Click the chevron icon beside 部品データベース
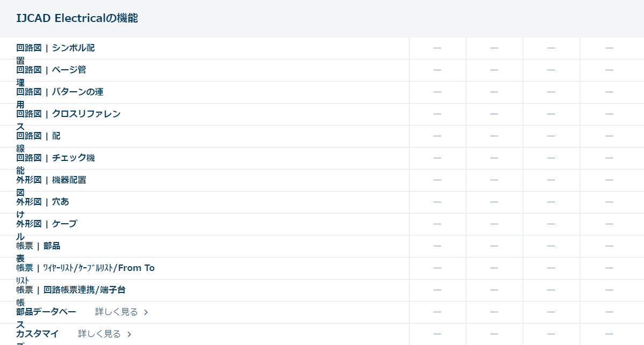The height and width of the screenshot is (345, 644). 146,312
